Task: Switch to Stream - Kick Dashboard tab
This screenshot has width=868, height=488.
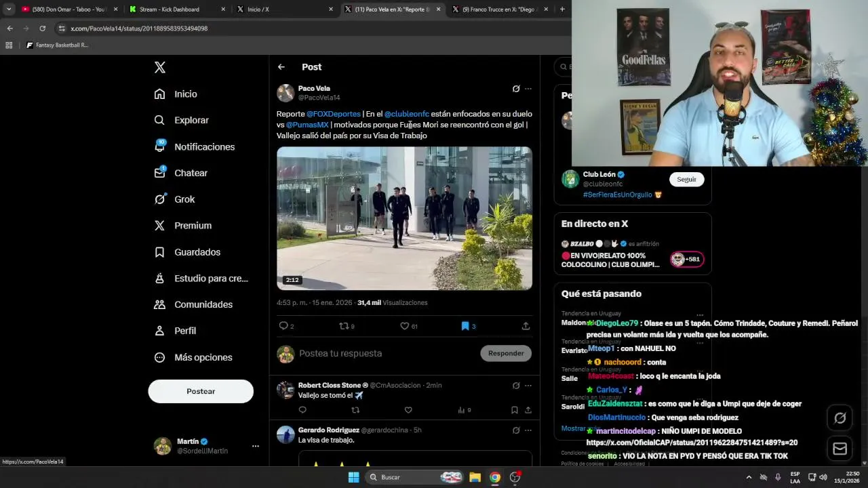Action: point(176,9)
